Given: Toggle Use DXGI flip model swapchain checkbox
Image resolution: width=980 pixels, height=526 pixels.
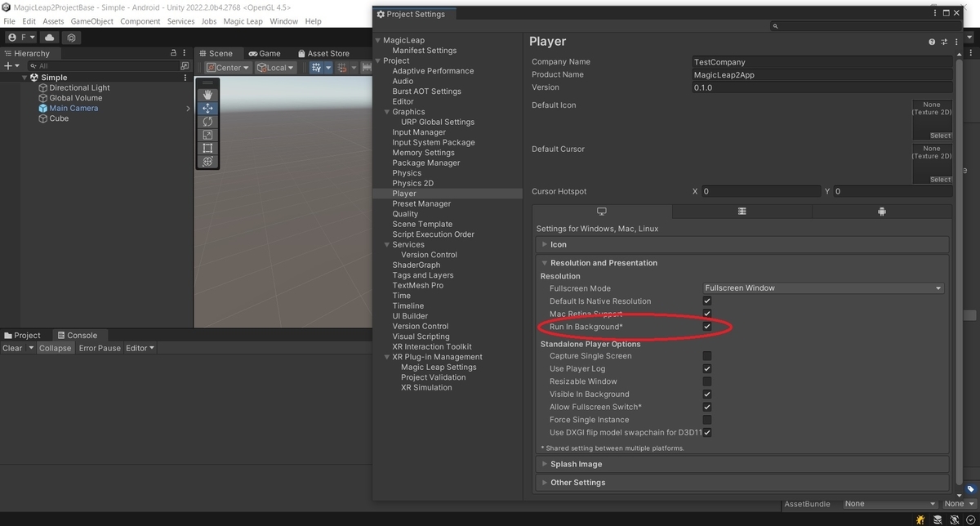Looking at the screenshot, I should (x=707, y=432).
